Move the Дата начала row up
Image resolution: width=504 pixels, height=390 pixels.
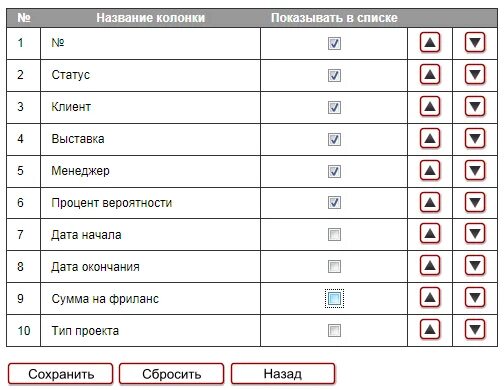click(x=430, y=233)
